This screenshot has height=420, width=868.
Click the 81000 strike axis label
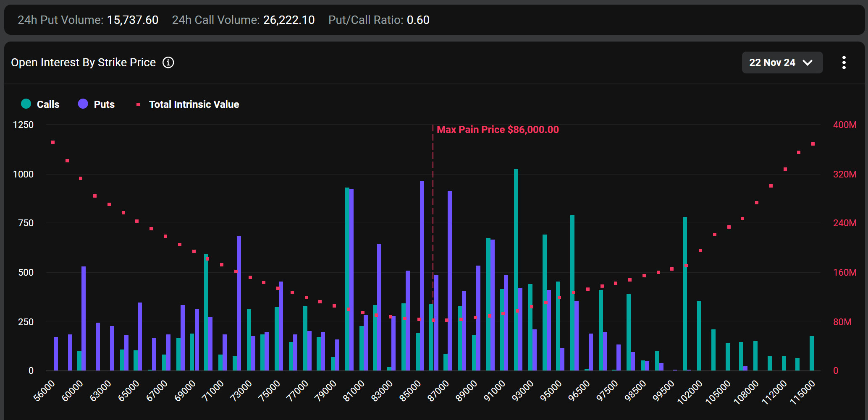click(354, 390)
